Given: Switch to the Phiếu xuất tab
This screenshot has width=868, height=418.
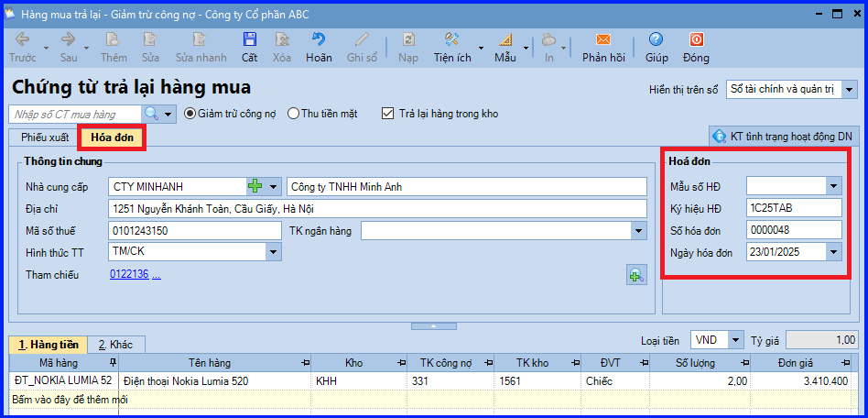Looking at the screenshot, I should [45, 138].
